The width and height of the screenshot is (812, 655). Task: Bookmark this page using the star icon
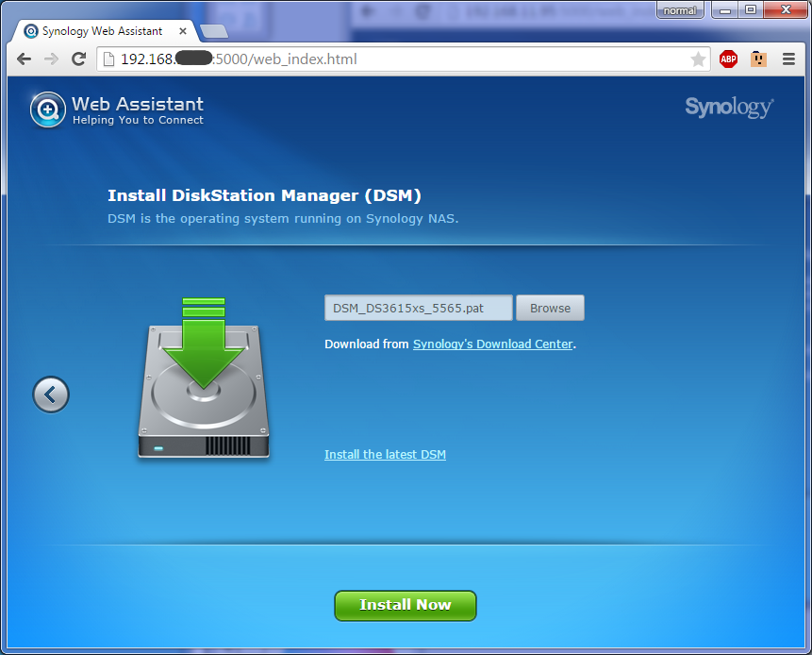point(698,59)
